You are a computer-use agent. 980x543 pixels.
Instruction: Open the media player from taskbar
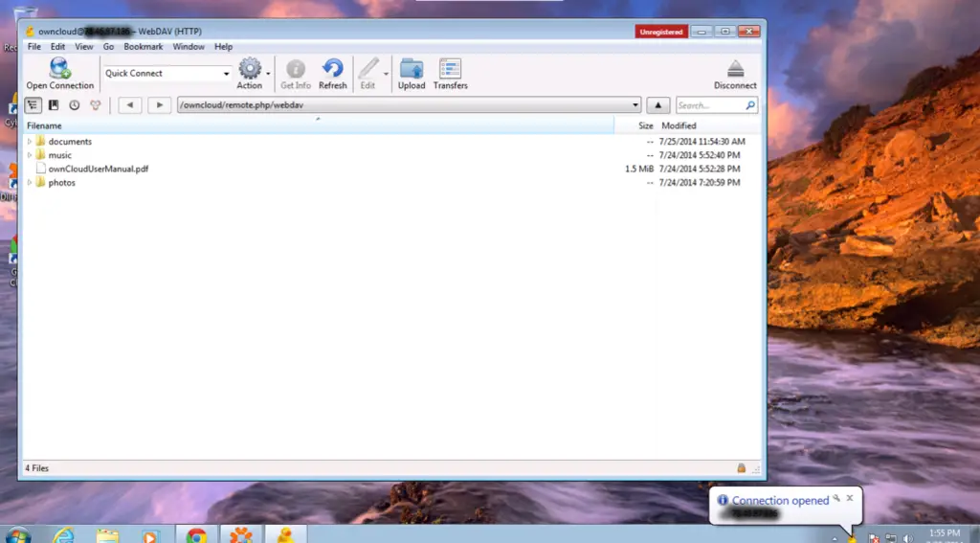[149, 535]
